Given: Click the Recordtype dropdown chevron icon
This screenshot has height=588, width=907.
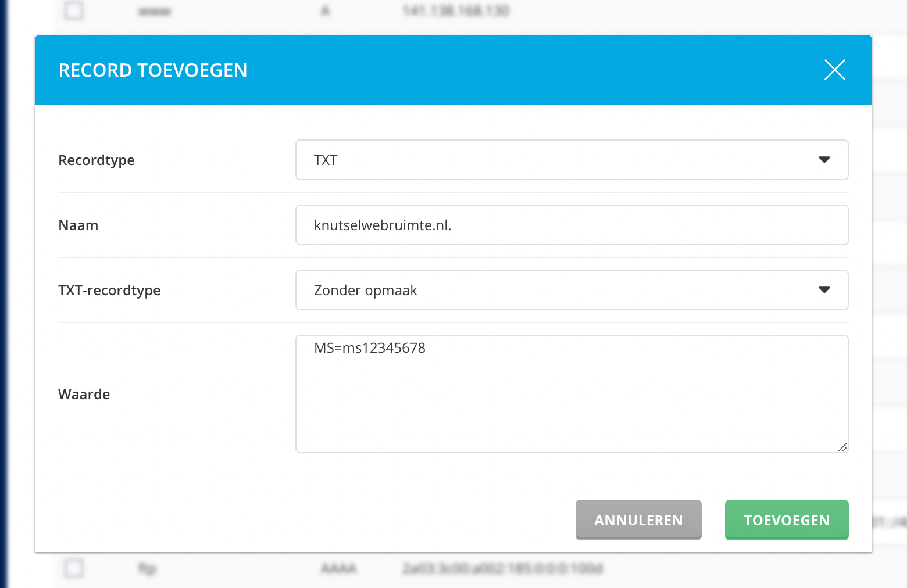Looking at the screenshot, I should pyautogui.click(x=824, y=160).
